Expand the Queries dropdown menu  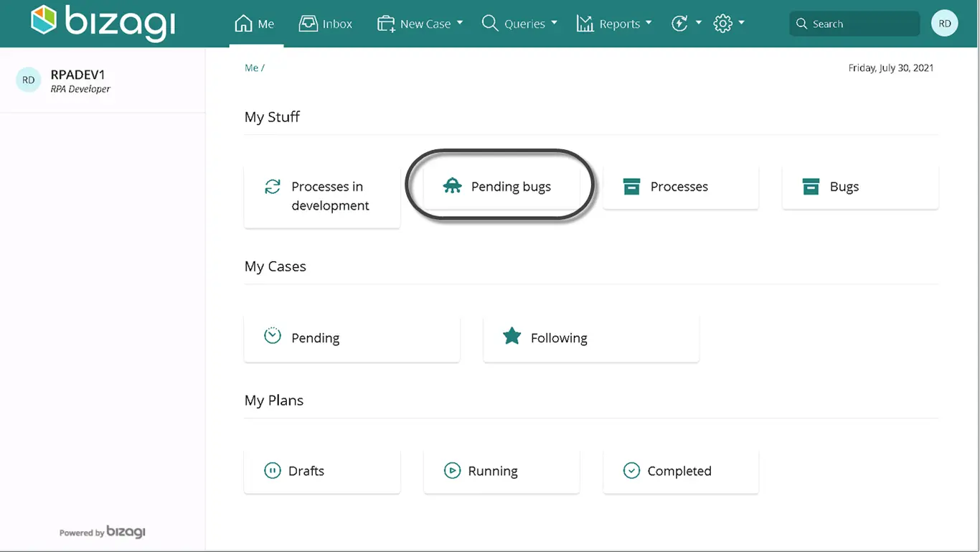[x=519, y=24]
